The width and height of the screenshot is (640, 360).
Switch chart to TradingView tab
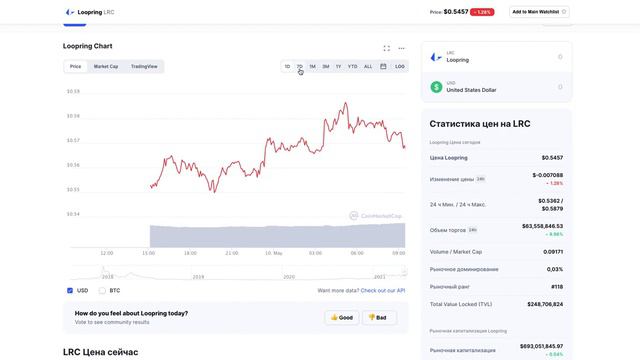144,66
